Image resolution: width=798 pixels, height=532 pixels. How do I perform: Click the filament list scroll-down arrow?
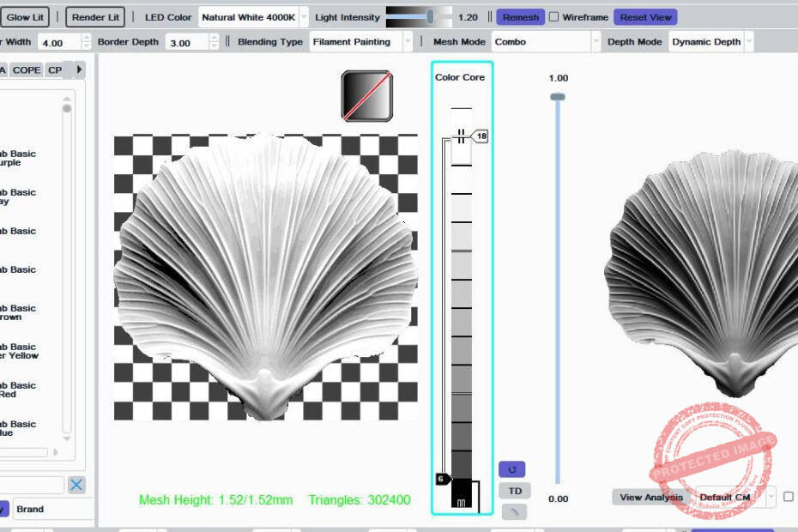pyautogui.click(x=67, y=438)
